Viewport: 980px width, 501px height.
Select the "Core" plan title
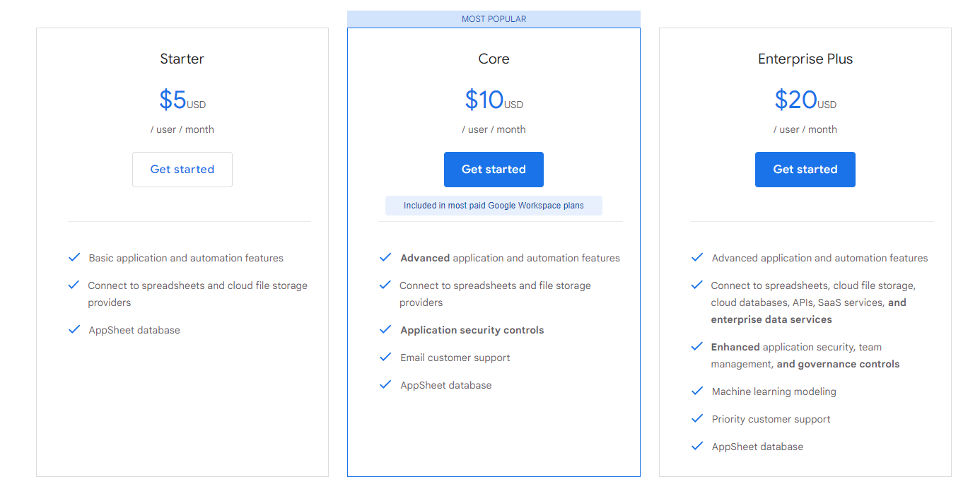(494, 59)
